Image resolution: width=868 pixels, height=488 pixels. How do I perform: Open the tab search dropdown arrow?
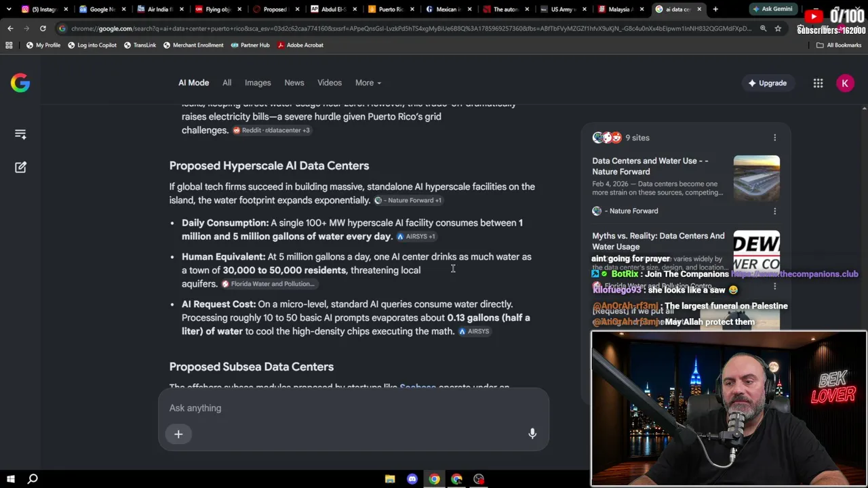(9, 9)
